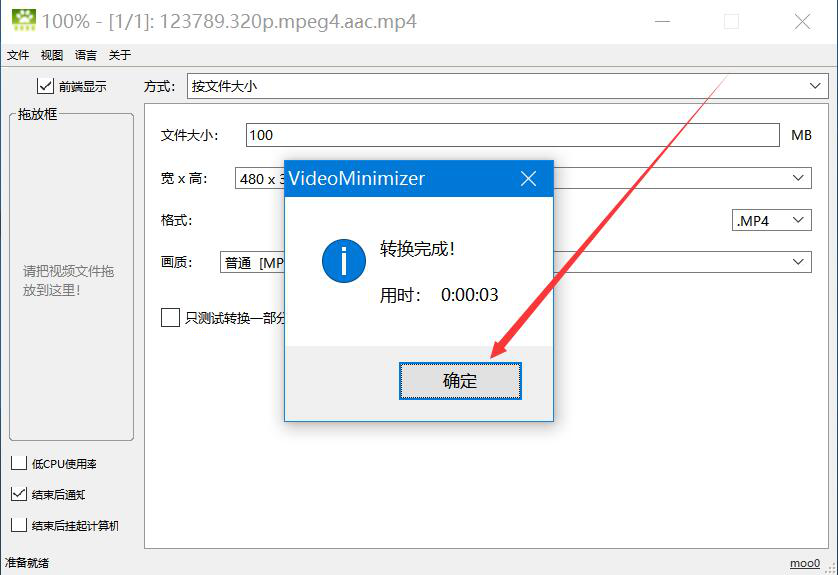Image resolution: width=838 pixels, height=575 pixels.
Task: Click the 用时: label in dialog
Action: (x=401, y=295)
